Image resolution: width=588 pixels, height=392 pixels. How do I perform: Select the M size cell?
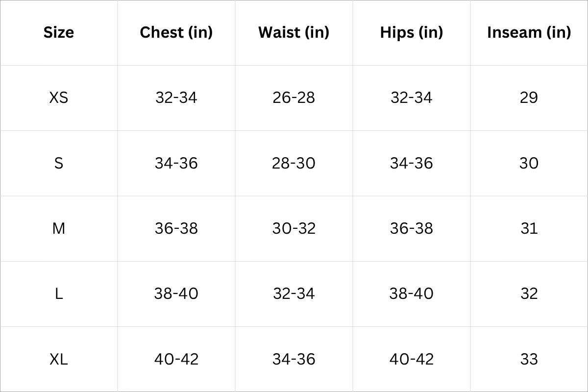[x=59, y=228]
